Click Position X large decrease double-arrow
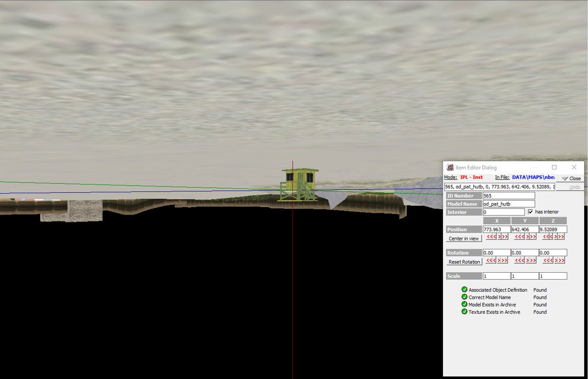This screenshot has width=588, height=379. [490, 237]
